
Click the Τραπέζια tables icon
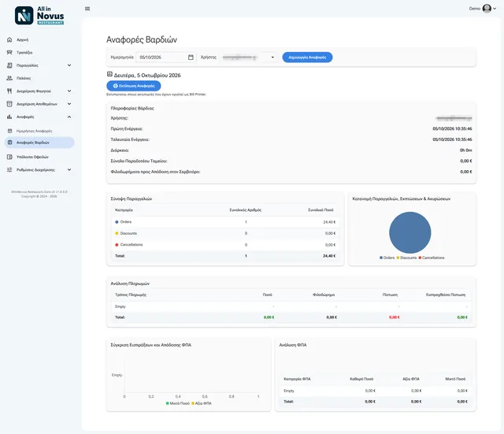point(9,53)
